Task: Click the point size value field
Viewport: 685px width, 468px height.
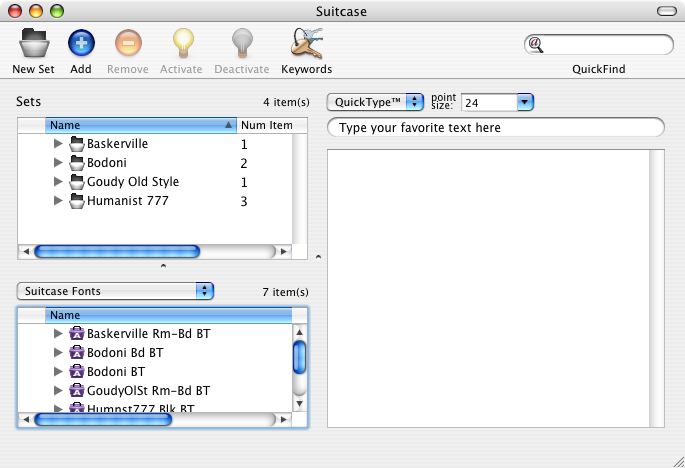Action: pyautogui.click(x=489, y=103)
